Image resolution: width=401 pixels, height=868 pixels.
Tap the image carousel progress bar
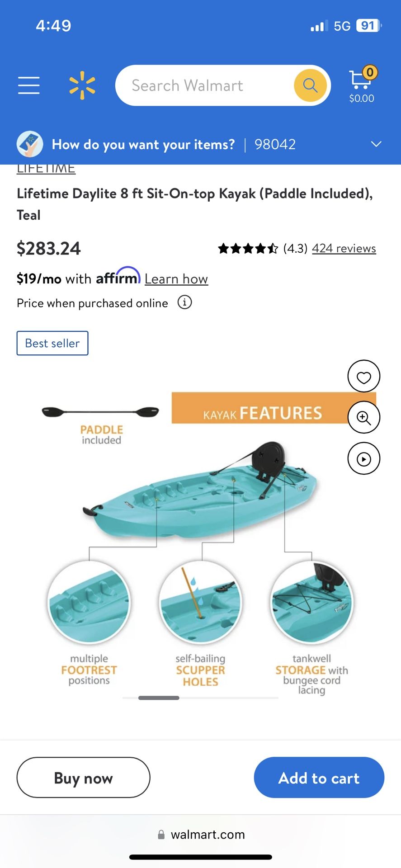click(200, 698)
